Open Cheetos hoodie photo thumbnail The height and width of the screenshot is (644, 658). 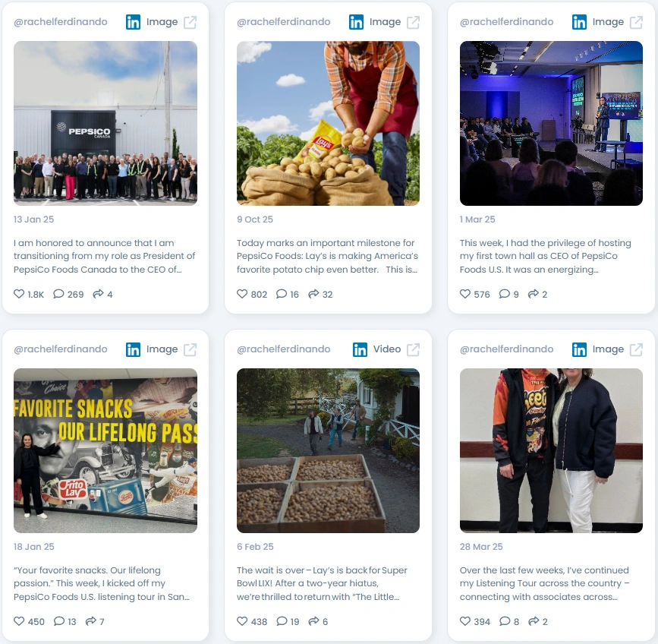(x=551, y=450)
